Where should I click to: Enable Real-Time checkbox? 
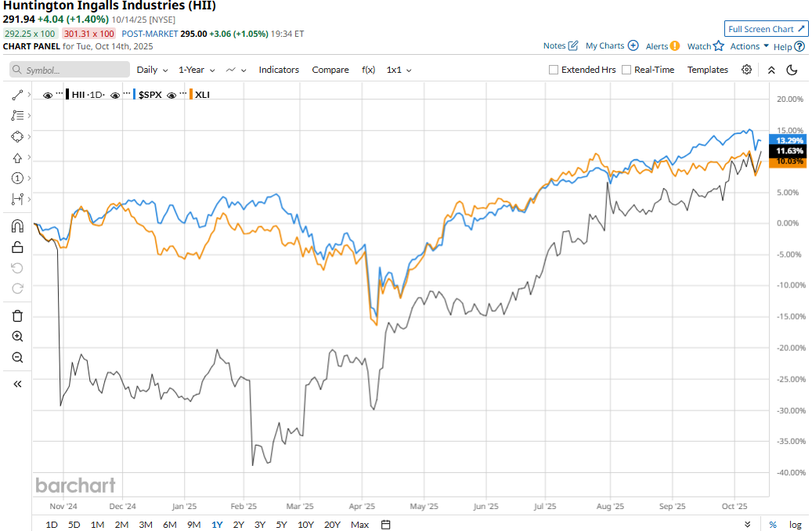(x=626, y=70)
